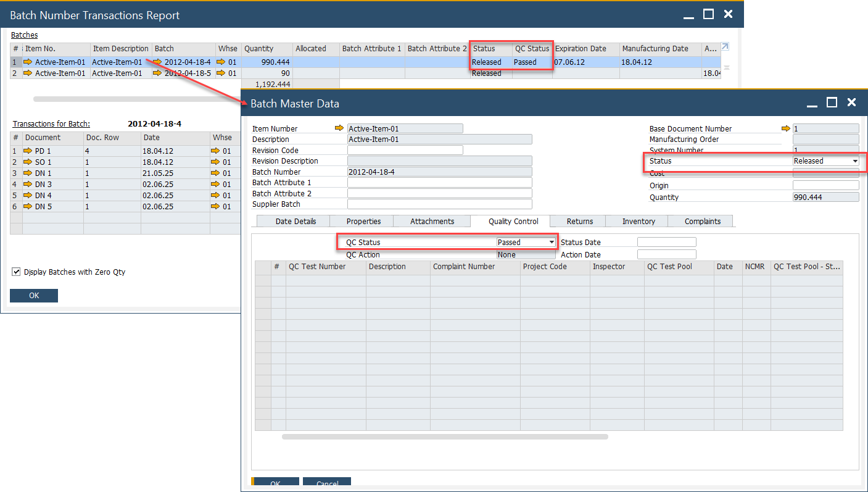This screenshot has width=868, height=492.
Task: Open the QC Status dropdown
Action: tap(552, 243)
